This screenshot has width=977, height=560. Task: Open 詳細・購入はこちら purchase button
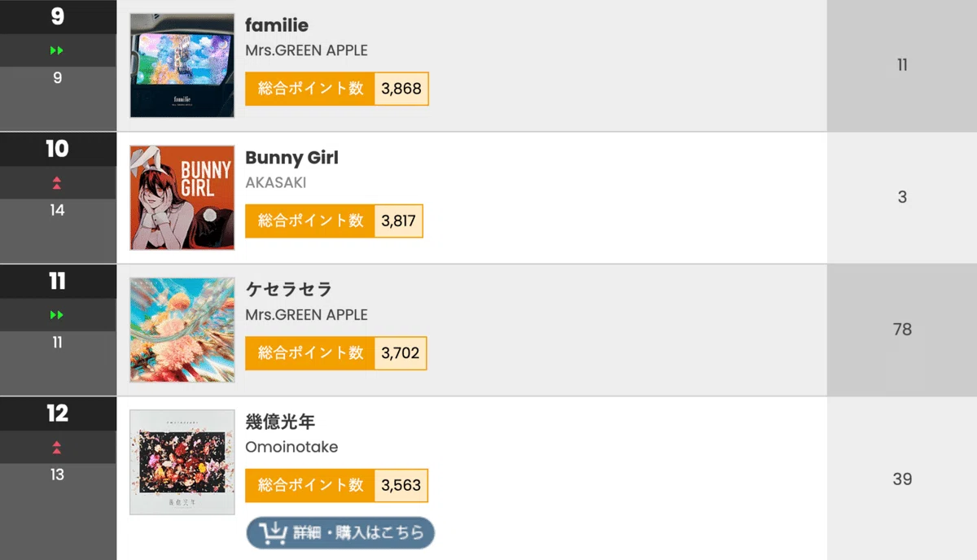[x=340, y=533]
